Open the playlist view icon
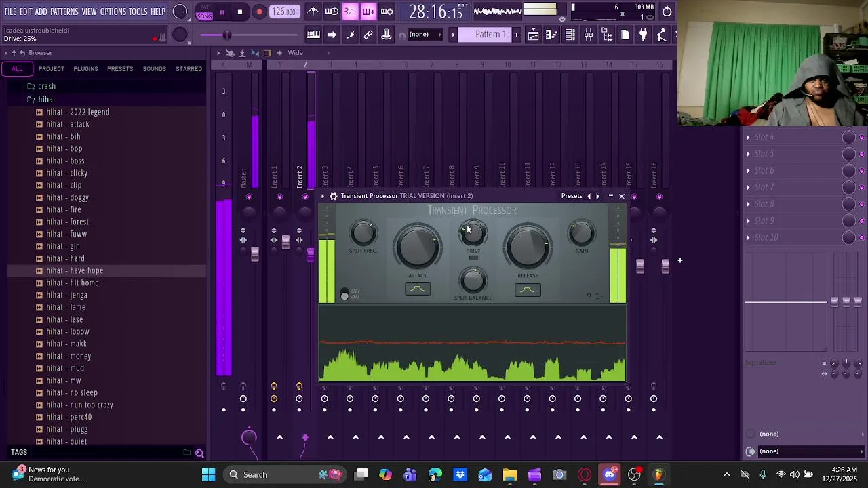 534,35
